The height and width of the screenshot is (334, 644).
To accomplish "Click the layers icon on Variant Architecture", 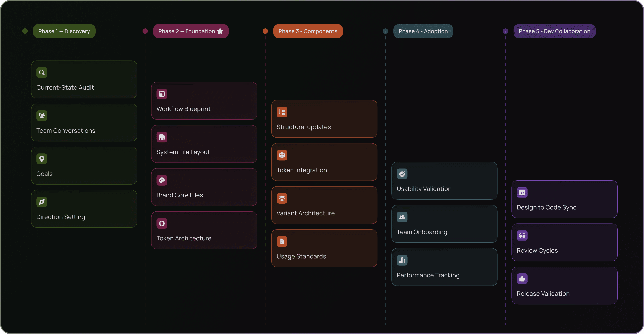I will 282,198.
